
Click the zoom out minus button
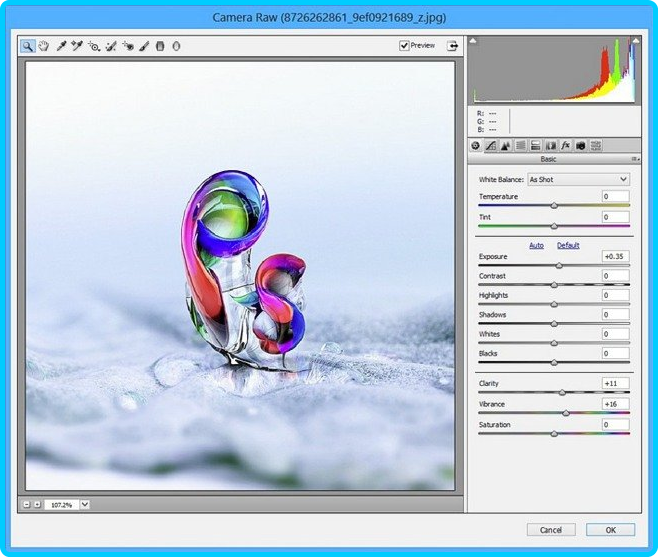point(26,504)
